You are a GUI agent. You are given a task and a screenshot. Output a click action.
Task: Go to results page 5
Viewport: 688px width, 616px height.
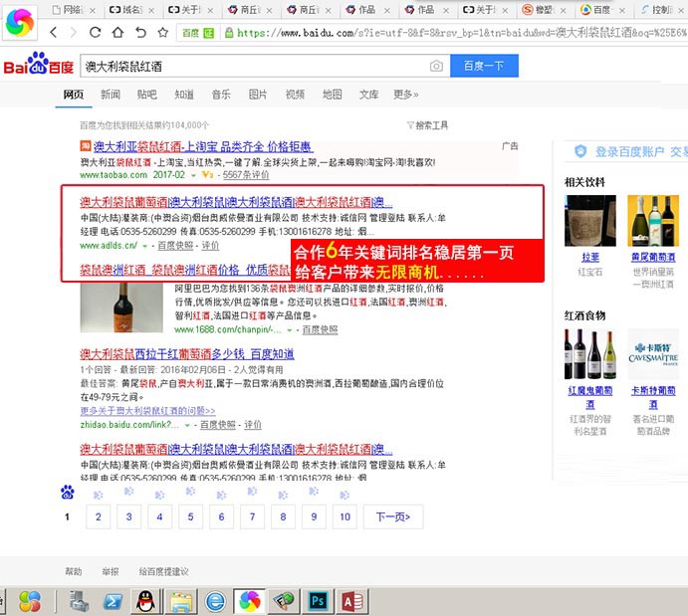[x=190, y=516]
